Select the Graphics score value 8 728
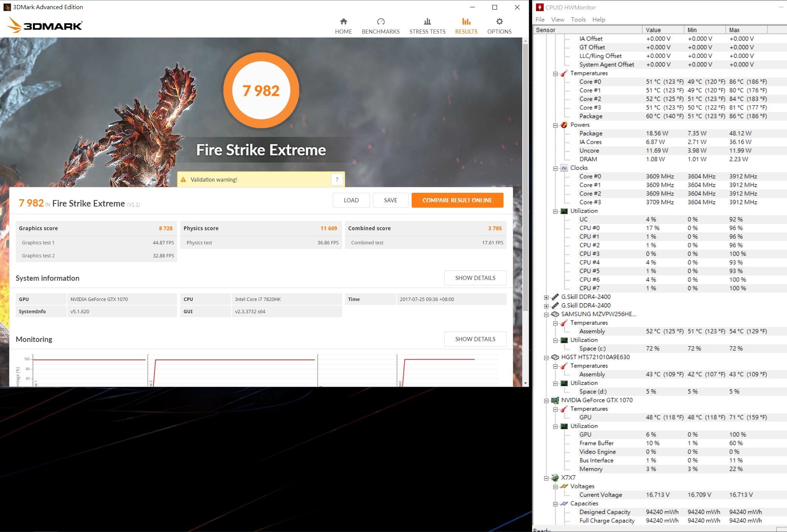The width and height of the screenshot is (787, 532). 166,228
